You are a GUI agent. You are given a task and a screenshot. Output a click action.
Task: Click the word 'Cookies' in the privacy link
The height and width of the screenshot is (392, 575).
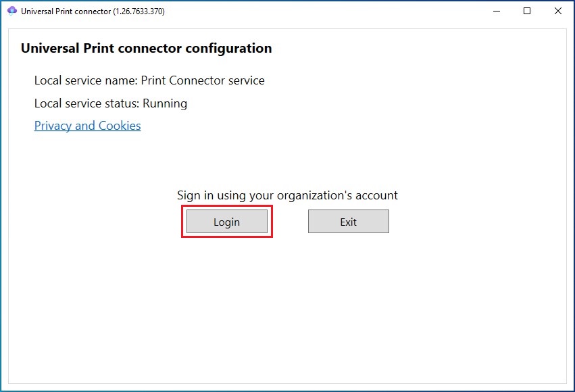(120, 126)
